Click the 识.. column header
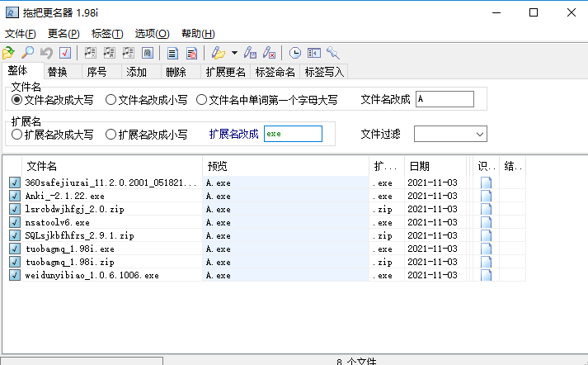588x365 pixels. point(487,166)
